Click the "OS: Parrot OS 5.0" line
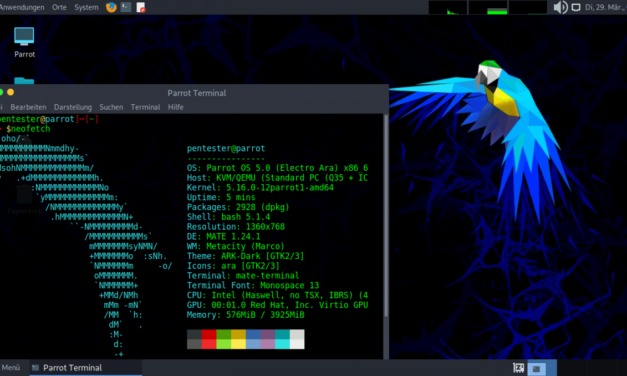 coord(278,168)
